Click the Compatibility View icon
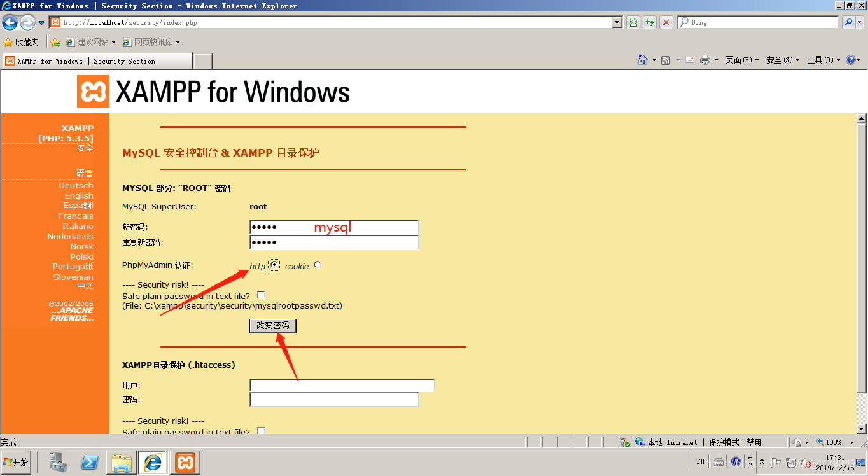The height and width of the screenshot is (476, 868). (x=633, y=22)
